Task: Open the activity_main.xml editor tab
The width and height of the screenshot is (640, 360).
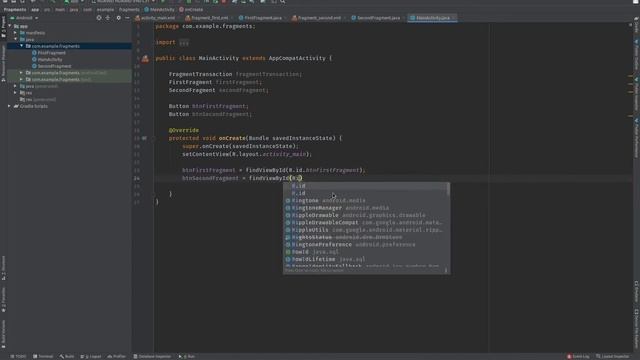Action: click(157, 18)
